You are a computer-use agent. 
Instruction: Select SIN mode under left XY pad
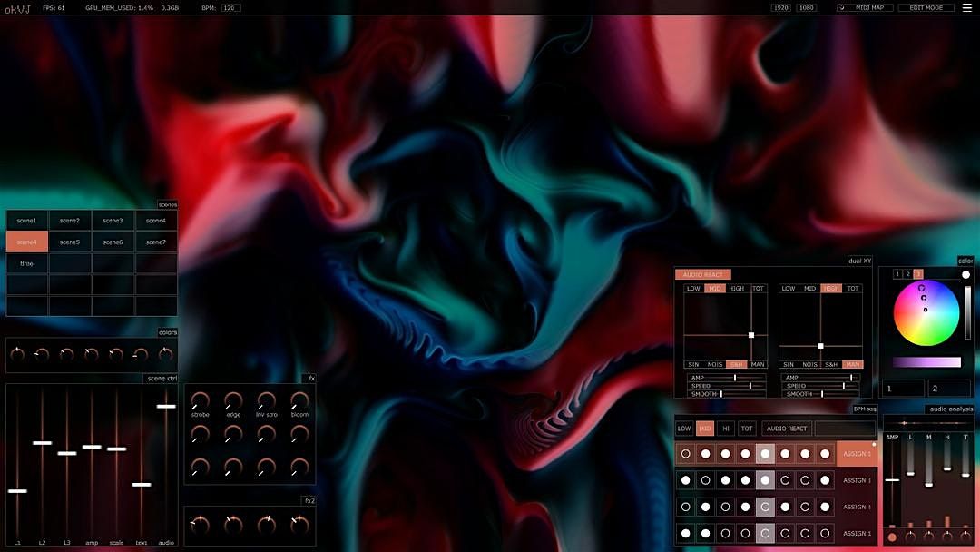694,364
